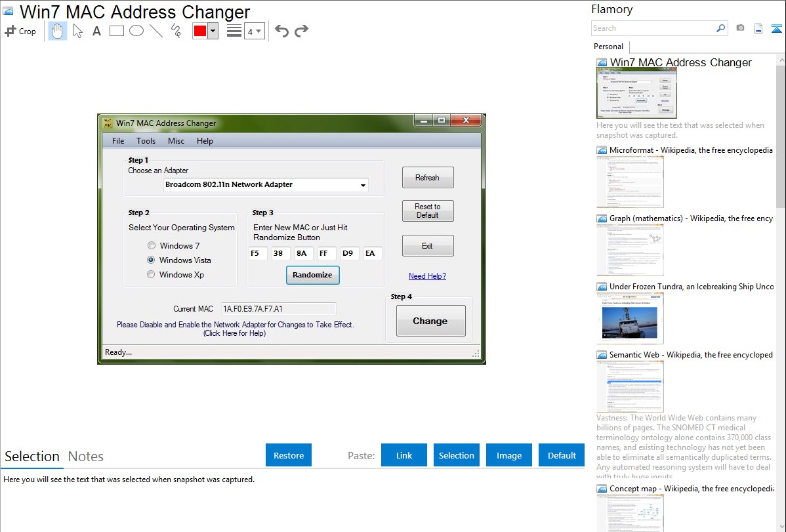This screenshot has height=532, width=786.
Task: Click the Randomize button
Action: 313,275
